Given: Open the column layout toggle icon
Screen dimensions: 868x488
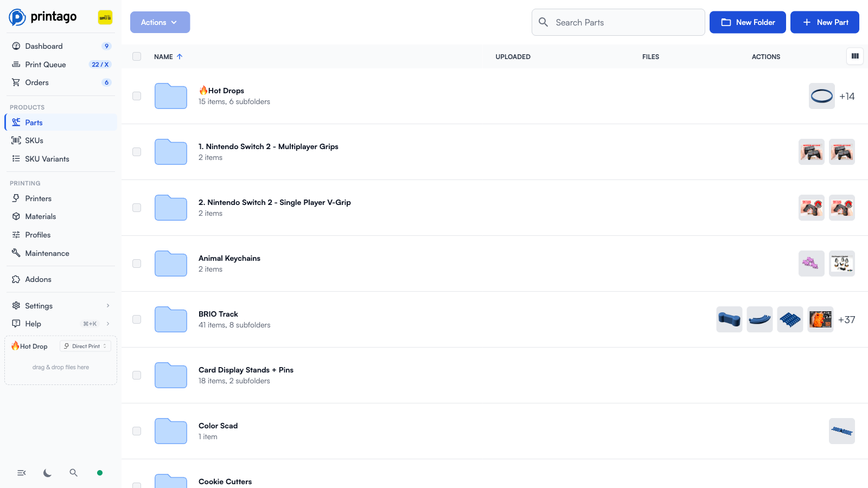Looking at the screenshot, I should [x=855, y=56].
